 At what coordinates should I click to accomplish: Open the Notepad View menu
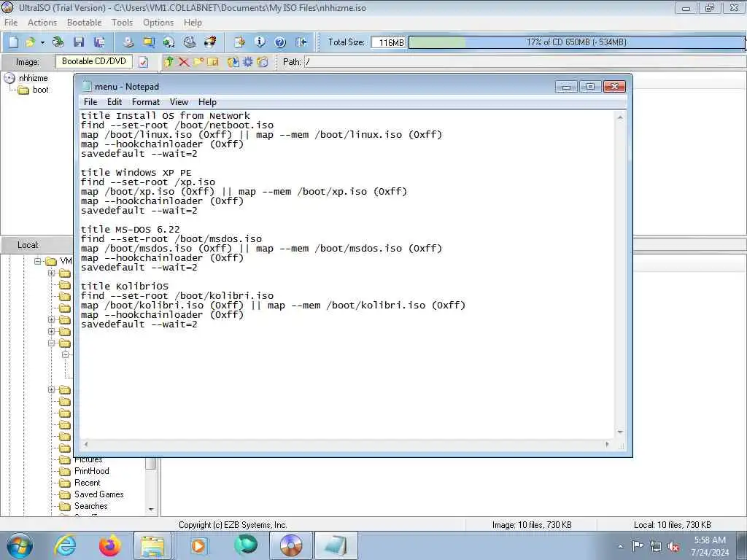point(179,102)
